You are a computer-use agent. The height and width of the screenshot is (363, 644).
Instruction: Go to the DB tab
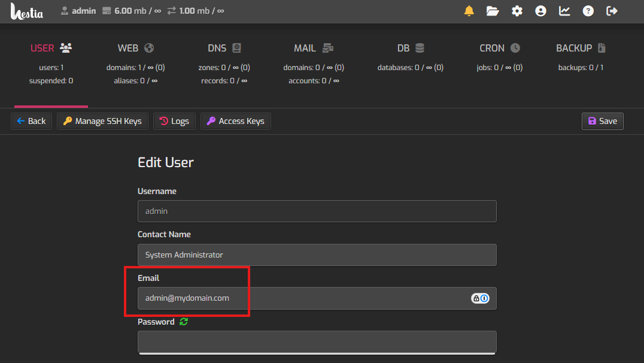[410, 48]
